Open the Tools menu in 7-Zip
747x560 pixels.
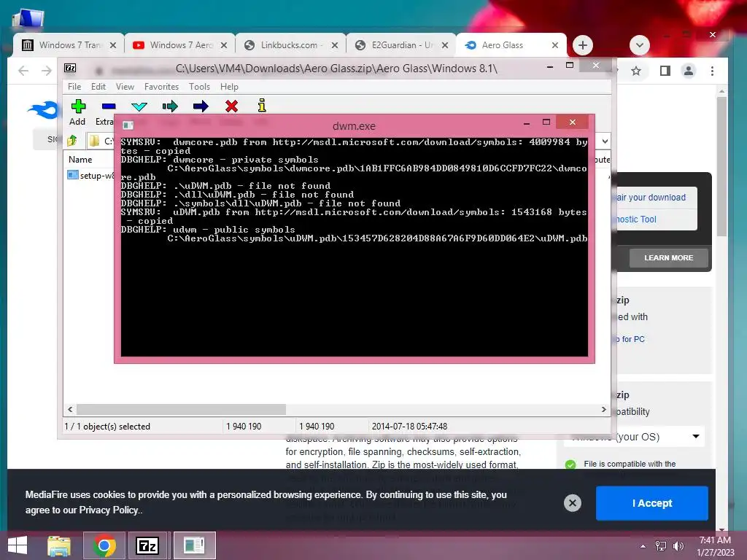click(x=199, y=87)
